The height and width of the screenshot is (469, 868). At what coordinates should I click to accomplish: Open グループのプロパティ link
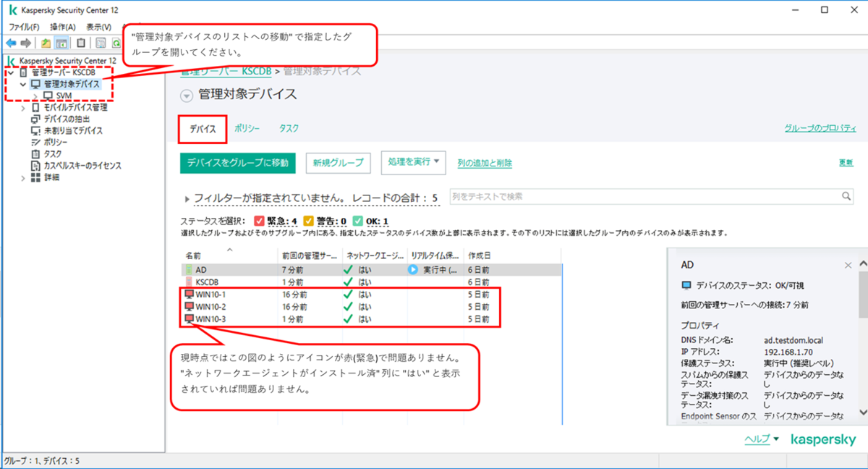(822, 127)
